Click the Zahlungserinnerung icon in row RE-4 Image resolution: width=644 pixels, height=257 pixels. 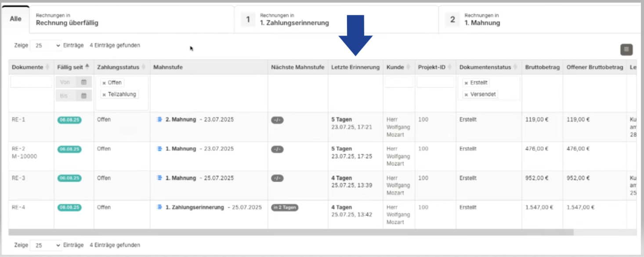(x=159, y=207)
